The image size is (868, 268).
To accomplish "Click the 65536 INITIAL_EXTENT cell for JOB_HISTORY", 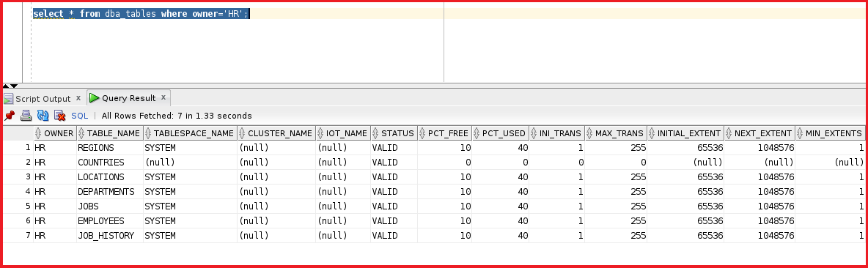I will pyautogui.click(x=685, y=235).
